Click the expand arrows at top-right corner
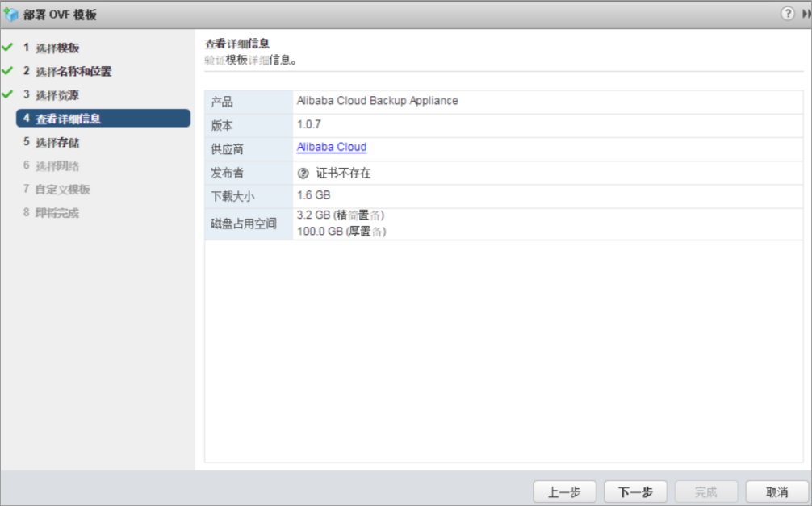The image size is (812, 506). pos(806,14)
